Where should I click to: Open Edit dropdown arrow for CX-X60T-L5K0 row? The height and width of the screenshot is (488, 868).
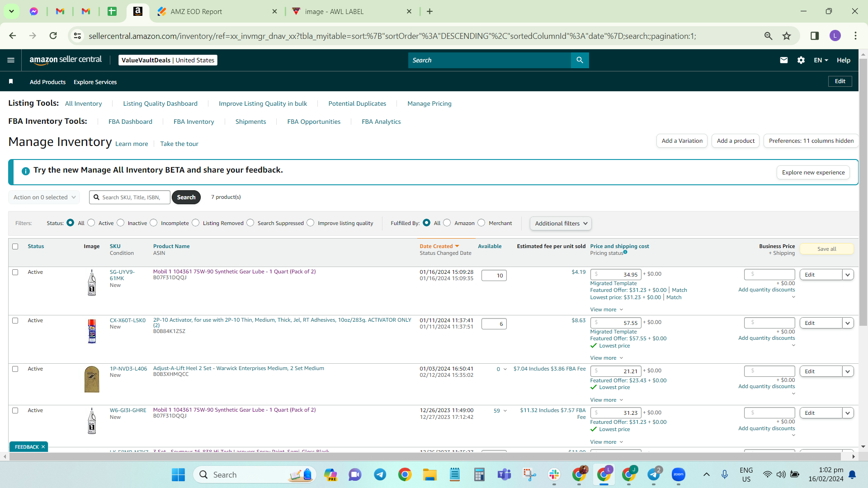[848, 323]
